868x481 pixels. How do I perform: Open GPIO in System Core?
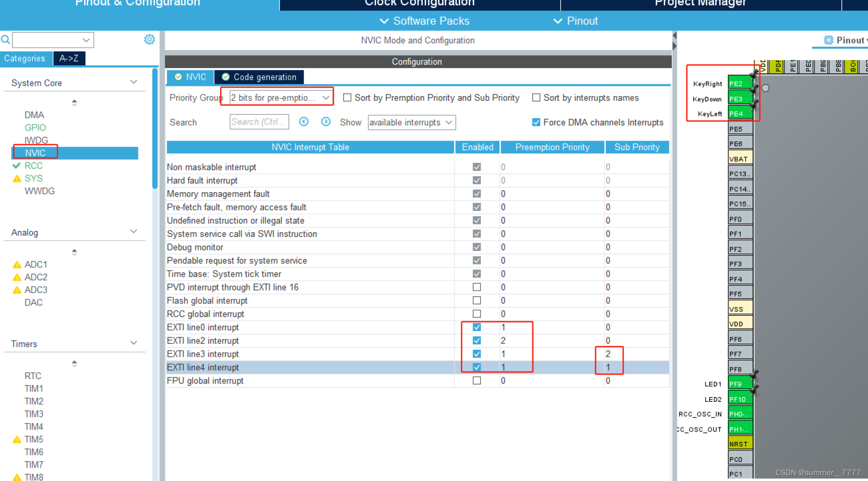point(35,127)
